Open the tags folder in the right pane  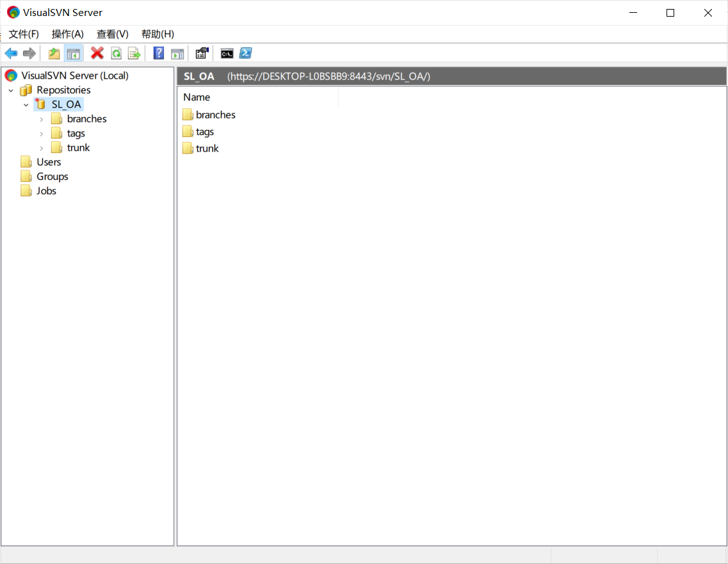[204, 131]
